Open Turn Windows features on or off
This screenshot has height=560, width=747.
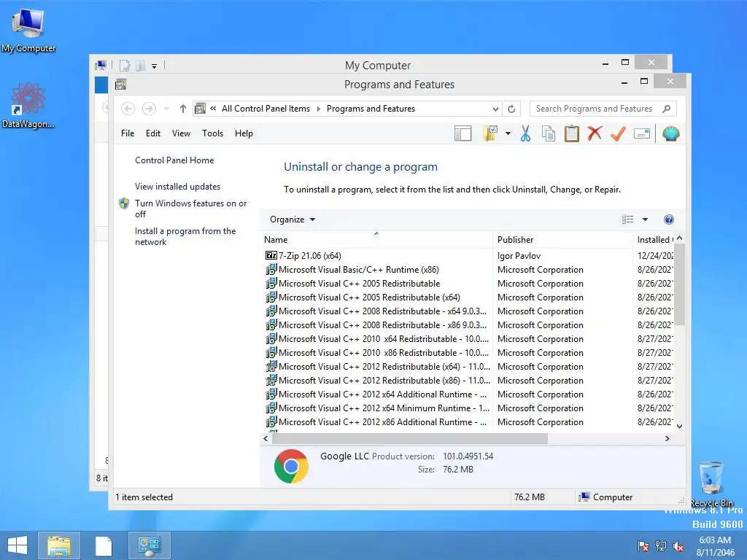[190, 209]
